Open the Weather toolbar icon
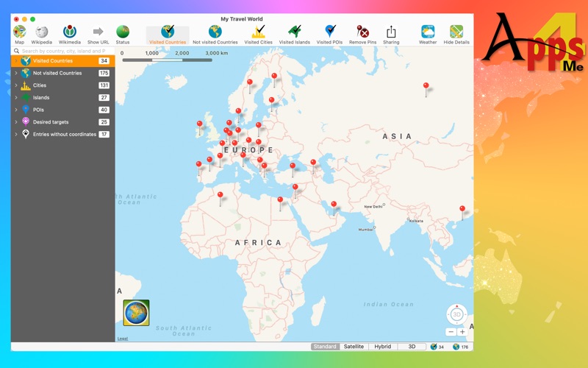Screen dimensions: 588x368 [x=428, y=35]
